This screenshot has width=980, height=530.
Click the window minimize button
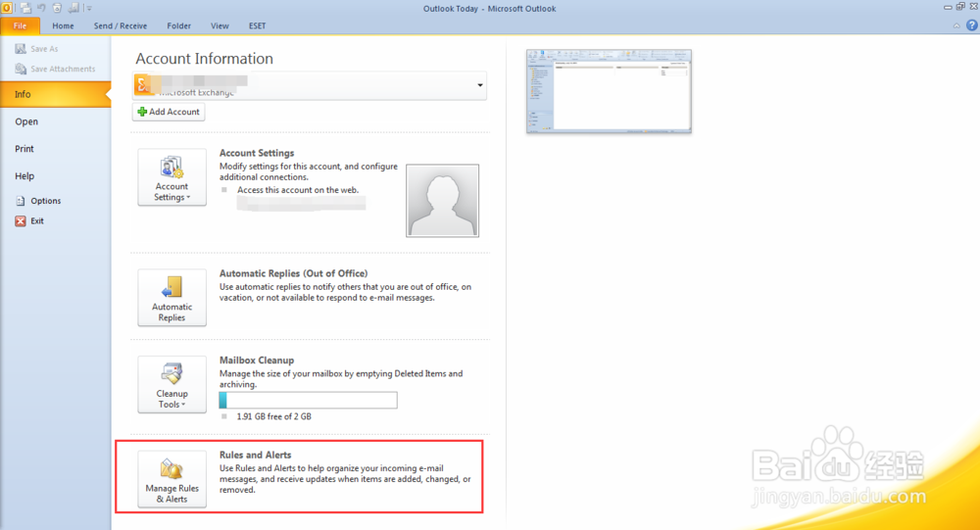948,8
